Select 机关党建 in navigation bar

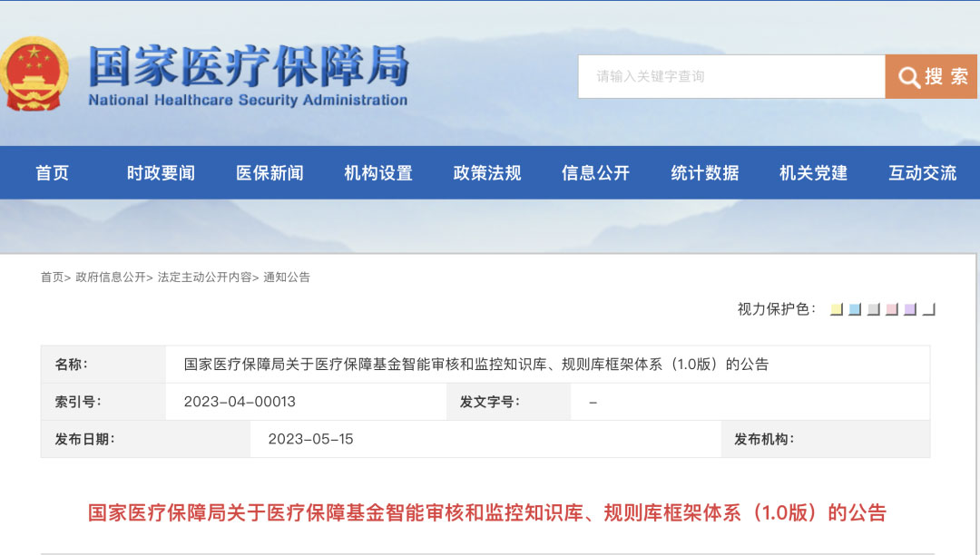click(813, 173)
